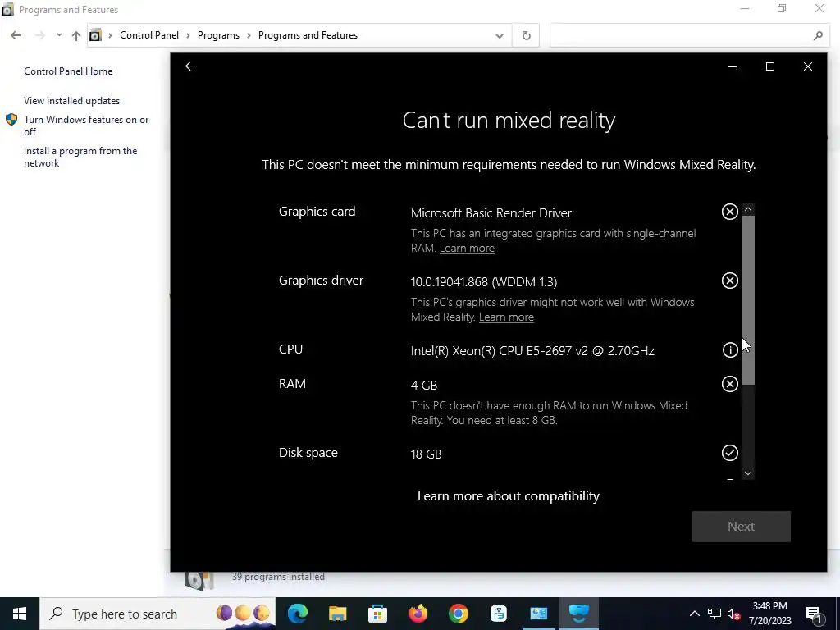Viewport: 840px width, 630px height.
Task: Open Learn more link under Graphics card
Action: (x=467, y=248)
